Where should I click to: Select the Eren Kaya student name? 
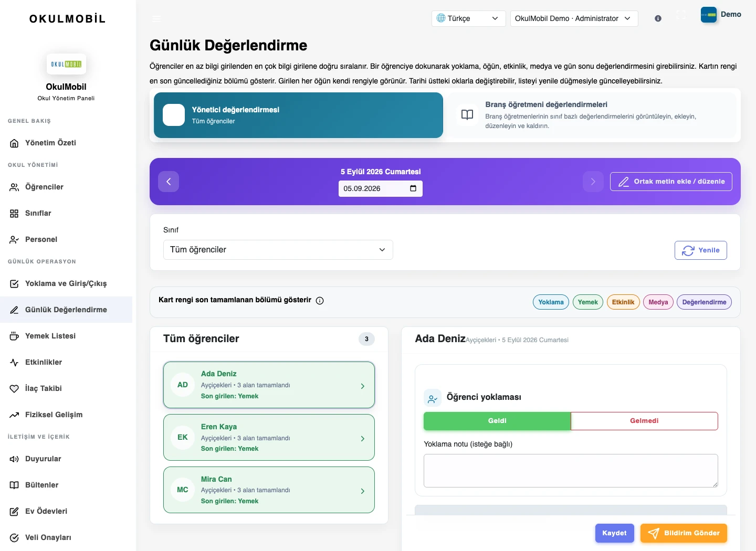pos(219,427)
